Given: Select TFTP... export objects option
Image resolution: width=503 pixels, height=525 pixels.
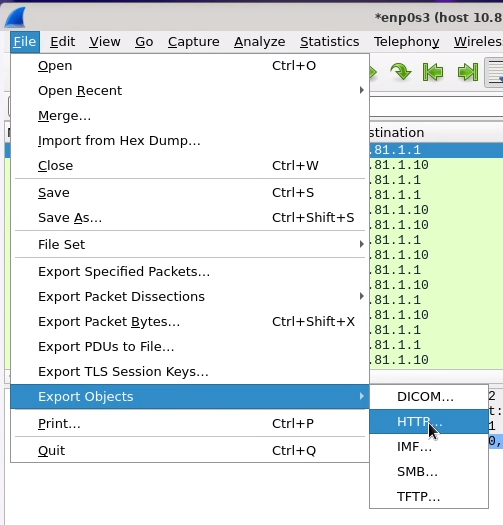Looking at the screenshot, I should 429,497.
